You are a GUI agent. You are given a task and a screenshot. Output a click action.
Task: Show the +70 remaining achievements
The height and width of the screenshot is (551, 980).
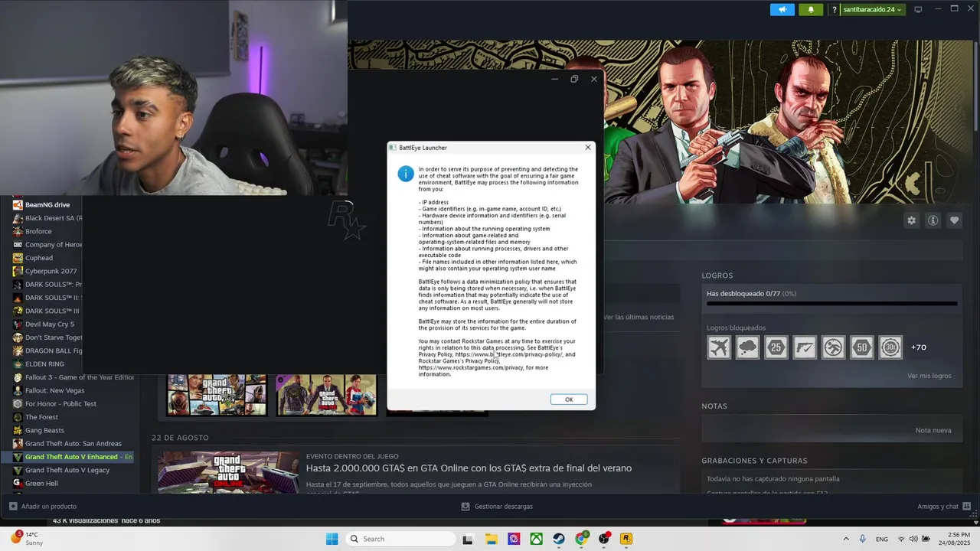918,347
